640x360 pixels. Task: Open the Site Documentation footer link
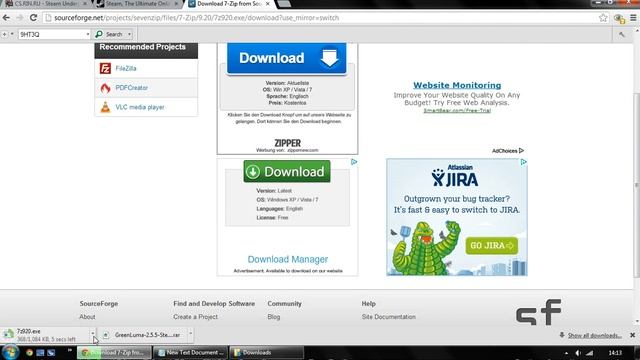(x=389, y=317)
